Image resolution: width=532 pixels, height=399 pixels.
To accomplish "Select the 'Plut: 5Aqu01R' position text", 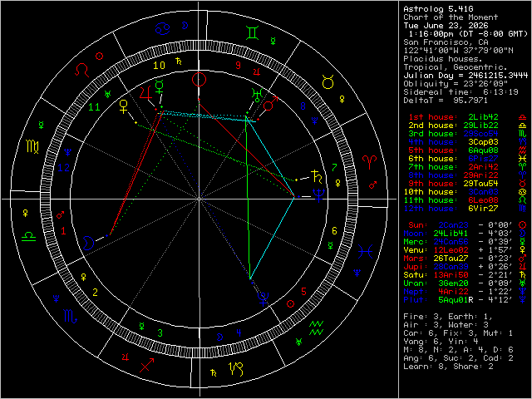I will click(438, 300).
